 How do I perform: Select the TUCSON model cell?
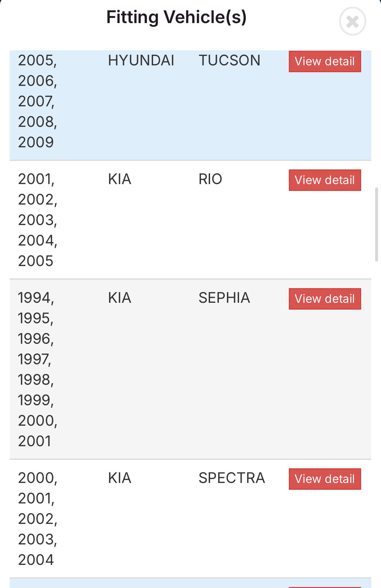[x=229, y=60]
